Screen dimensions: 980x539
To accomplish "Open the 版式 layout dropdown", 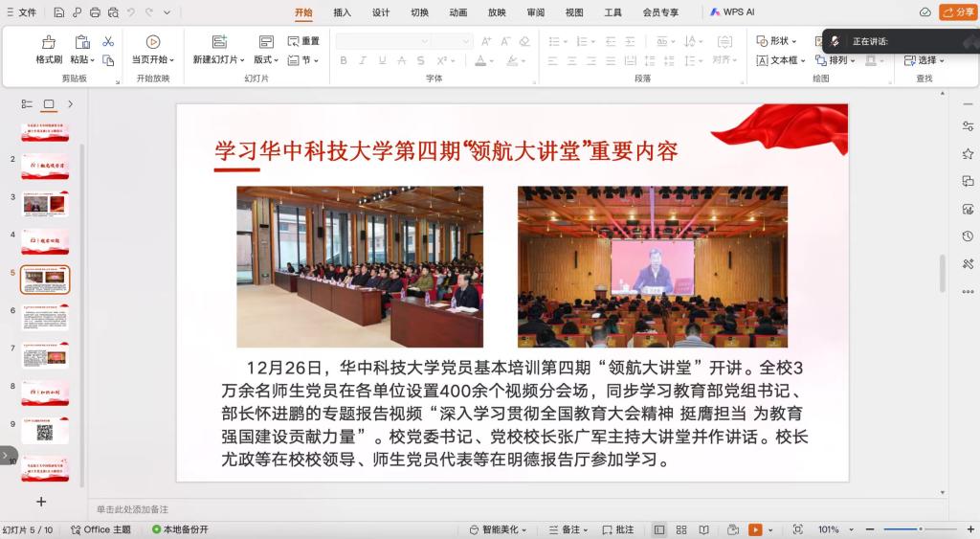I will 265,59.
